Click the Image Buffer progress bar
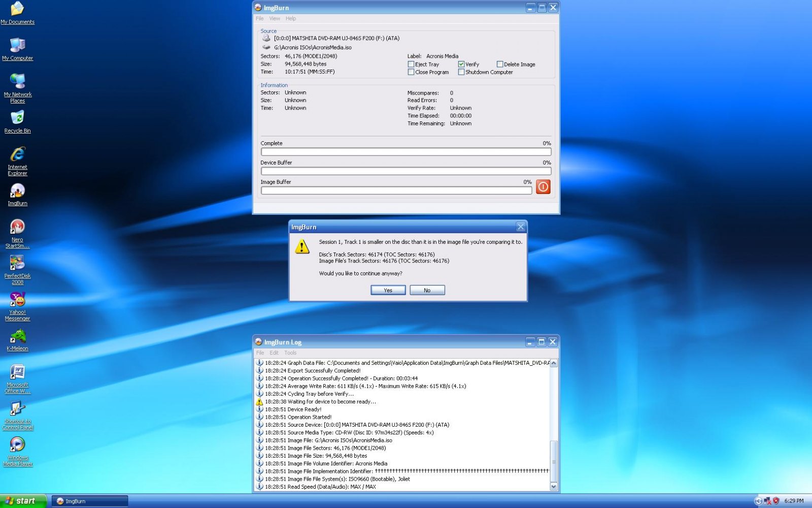The width and height of the screenshot is (812, 508). [396, 190]
